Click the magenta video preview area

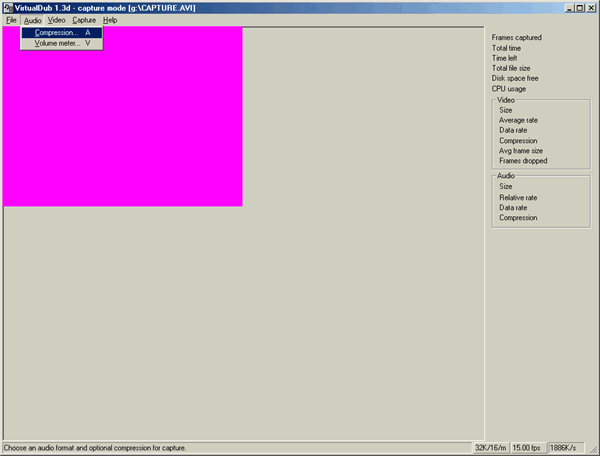click(x=122, y=117)
